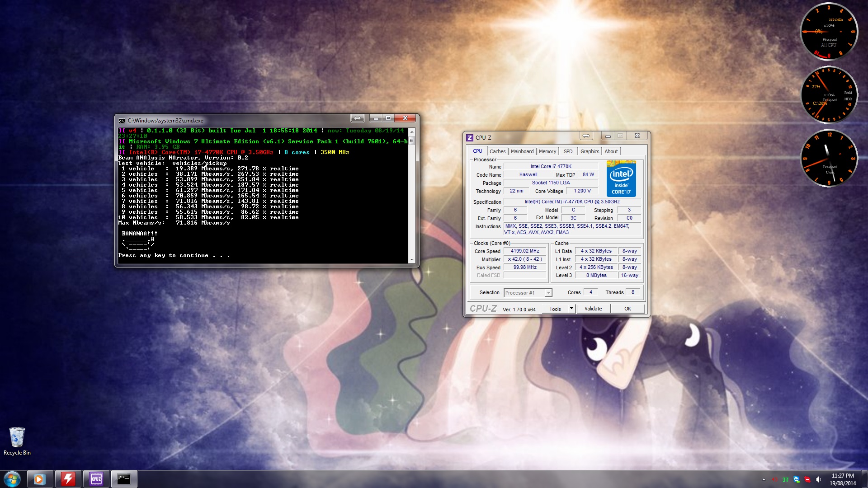Select the CPU tab in CPU-Z

point(477,151)
